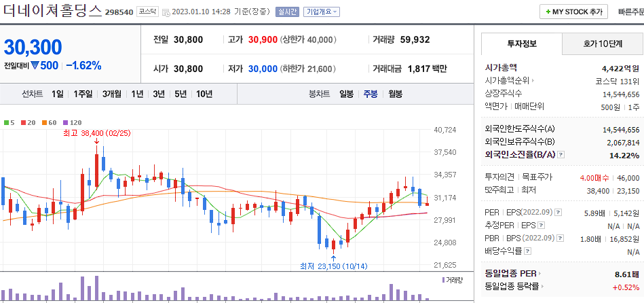Click the 저가 value 30,000

tap(263, 69)
